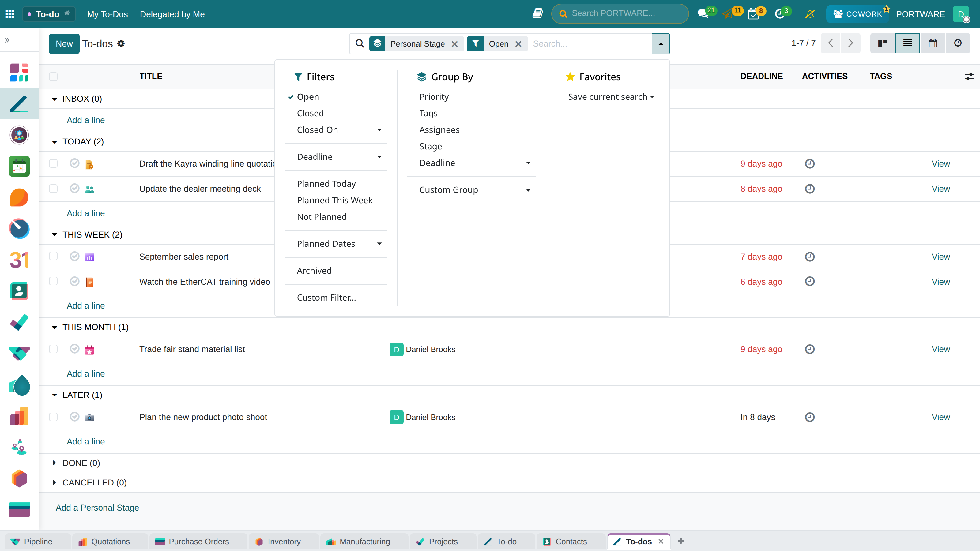
Task: Toggle the search options panel arrow
Action: click(661, 43)
